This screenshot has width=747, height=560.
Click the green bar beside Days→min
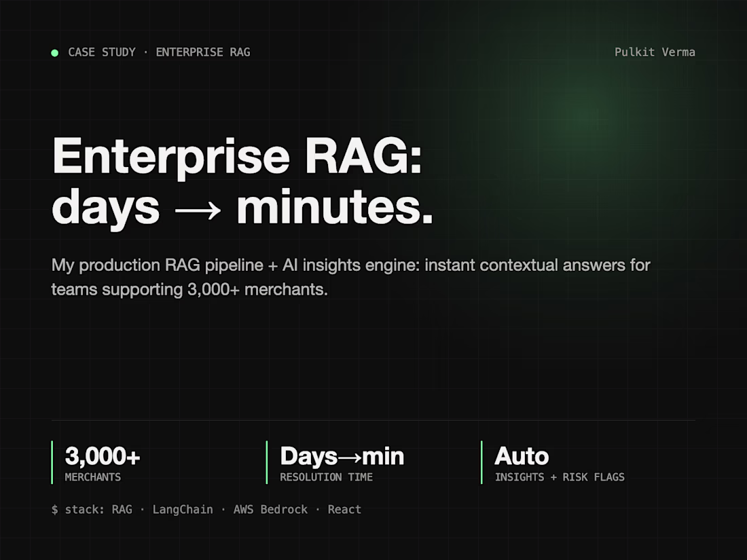tap(267, 462)
